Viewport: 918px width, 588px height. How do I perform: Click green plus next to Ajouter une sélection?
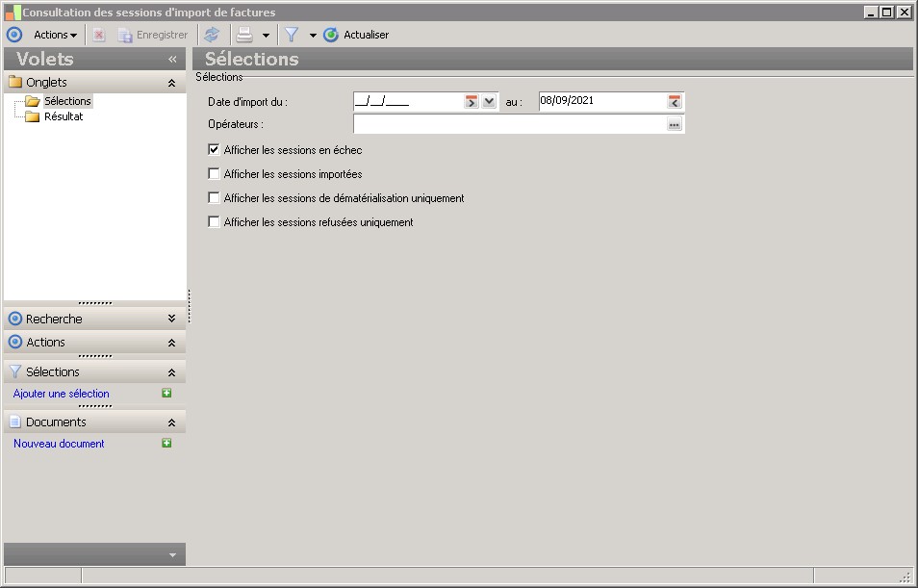(166, 394)
